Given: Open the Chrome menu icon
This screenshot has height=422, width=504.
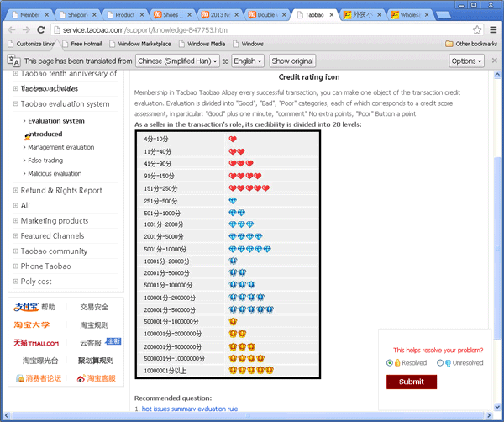Looking at the screenshot, I should coord(492,29).
